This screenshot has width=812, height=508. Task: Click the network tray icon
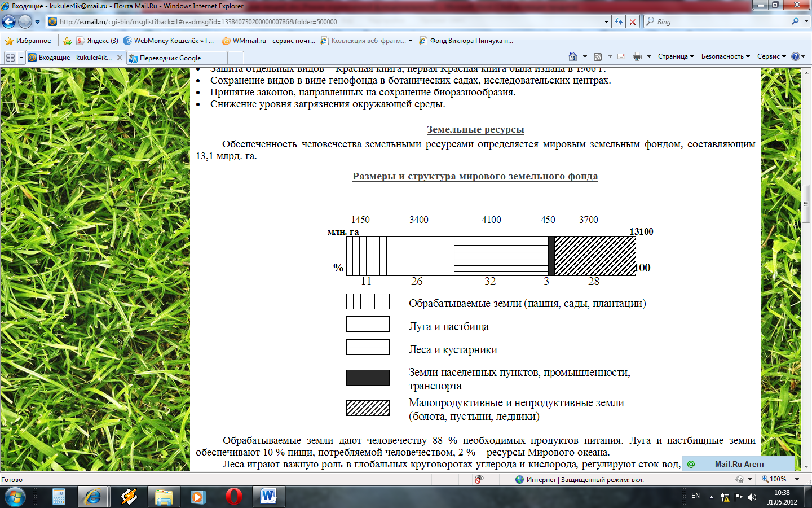tap(725, 497)
